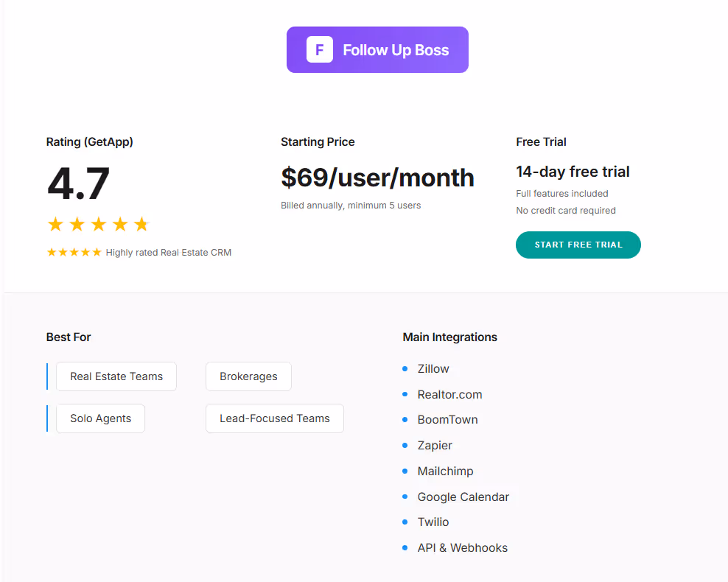Click Zillow in the integrations list

[433, 368]
